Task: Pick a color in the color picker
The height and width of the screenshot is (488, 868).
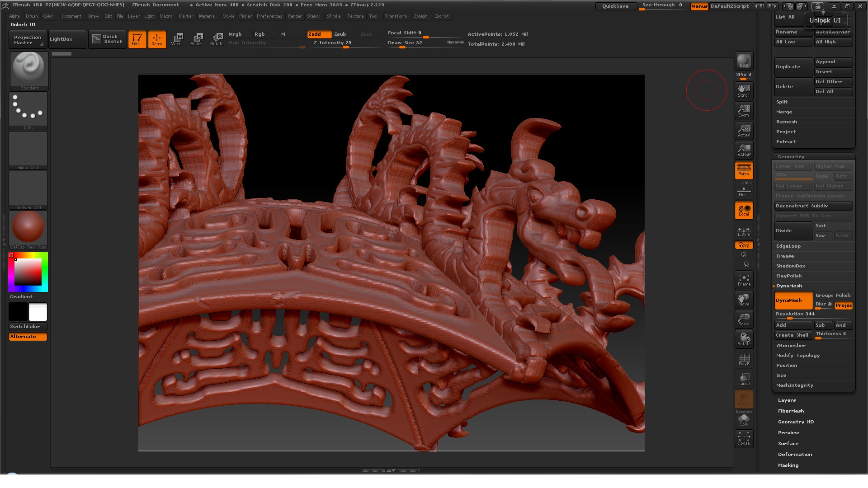Action: [x=28, y=272]
